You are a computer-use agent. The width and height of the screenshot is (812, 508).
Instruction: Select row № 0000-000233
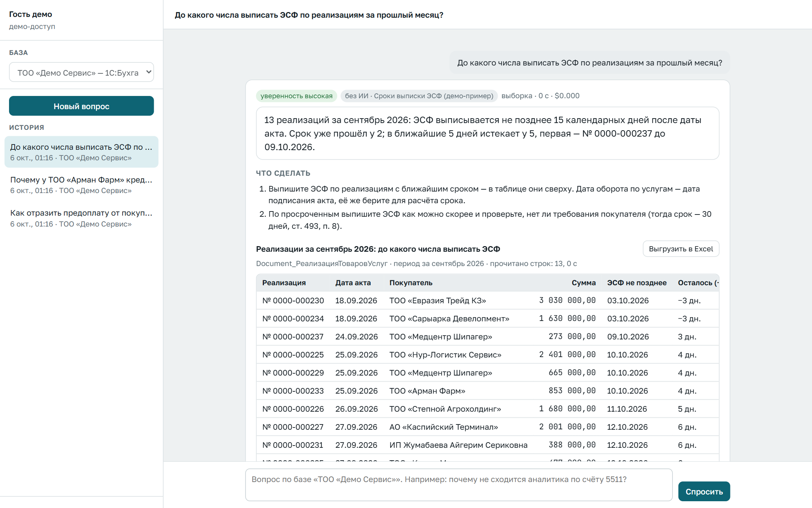488,391
